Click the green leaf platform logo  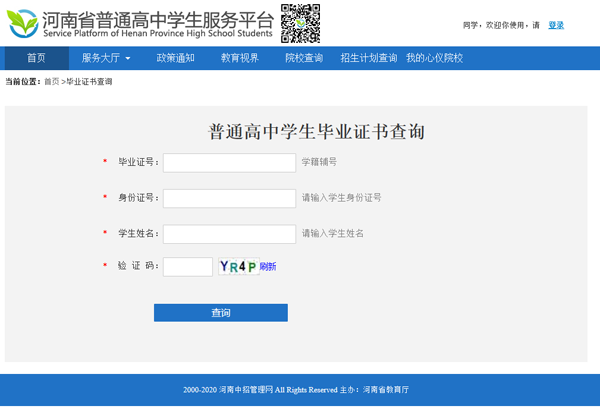click(x=23, y=23)
